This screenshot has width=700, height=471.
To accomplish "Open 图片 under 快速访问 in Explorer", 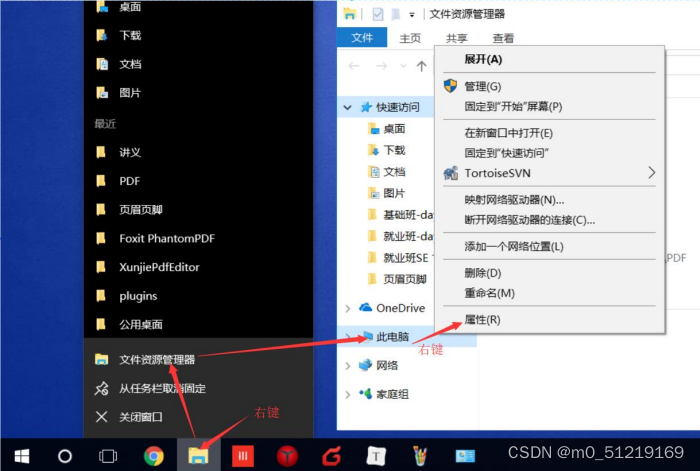I will point(394,193).
